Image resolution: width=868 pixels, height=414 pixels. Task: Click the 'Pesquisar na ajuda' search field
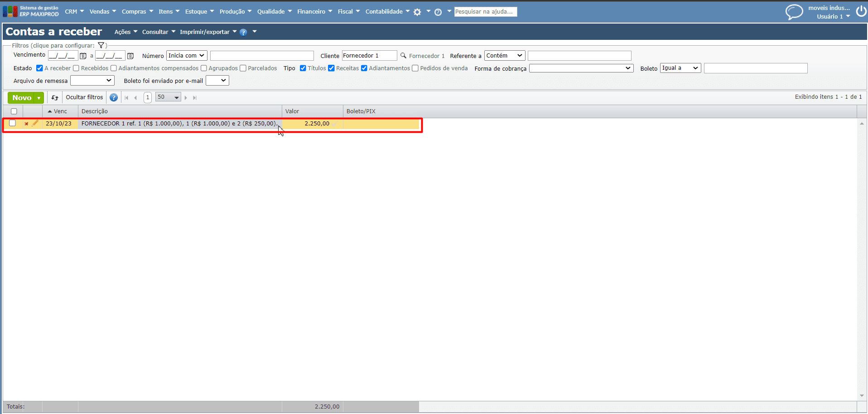pyautogui.click(x=486, y=12)
